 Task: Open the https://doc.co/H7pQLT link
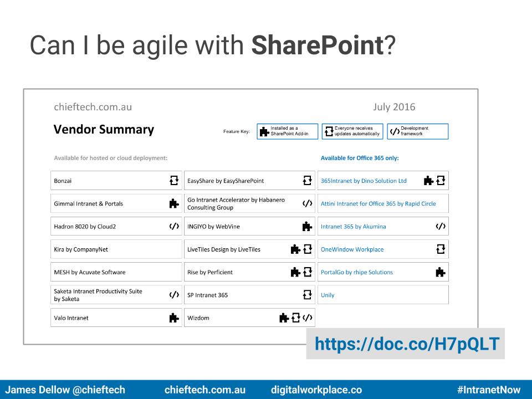pos(407,344)
